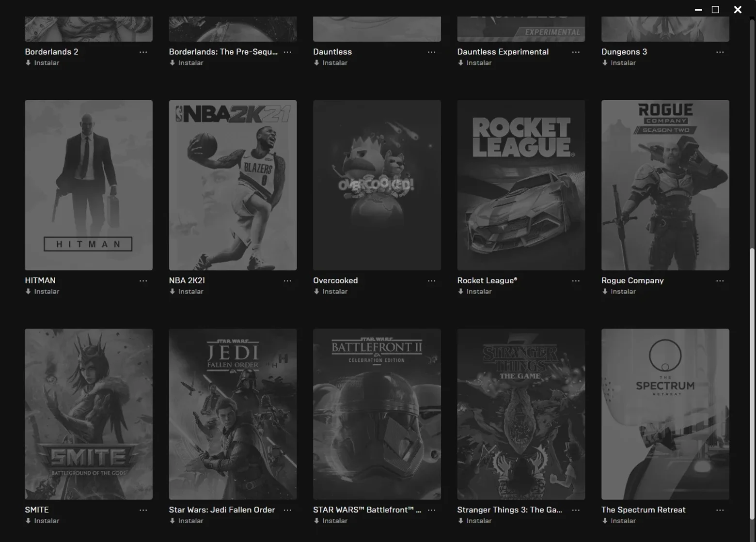Install STAR WARS Battlefront II

click(x=331, y=521)
